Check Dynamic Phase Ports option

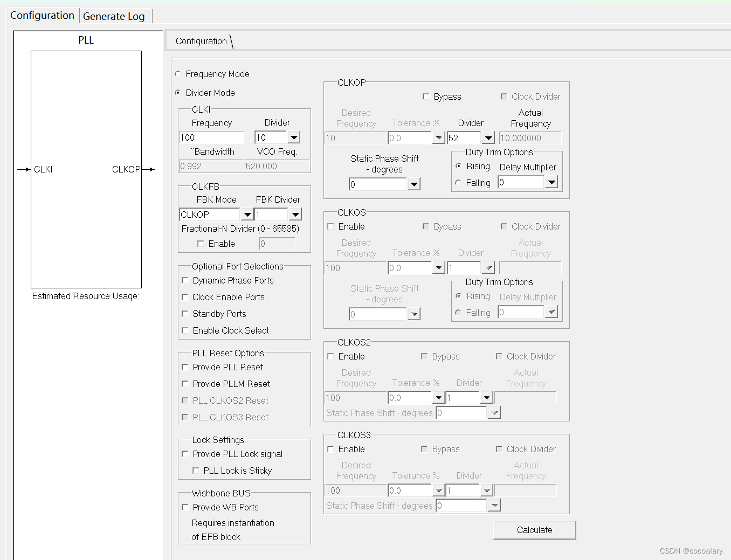(185, 280)
